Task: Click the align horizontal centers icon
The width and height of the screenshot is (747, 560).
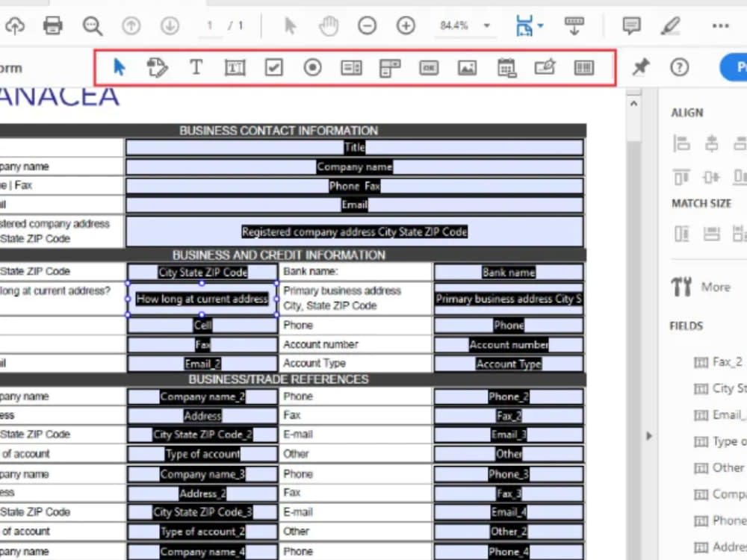Action: (x=711, y=143)
